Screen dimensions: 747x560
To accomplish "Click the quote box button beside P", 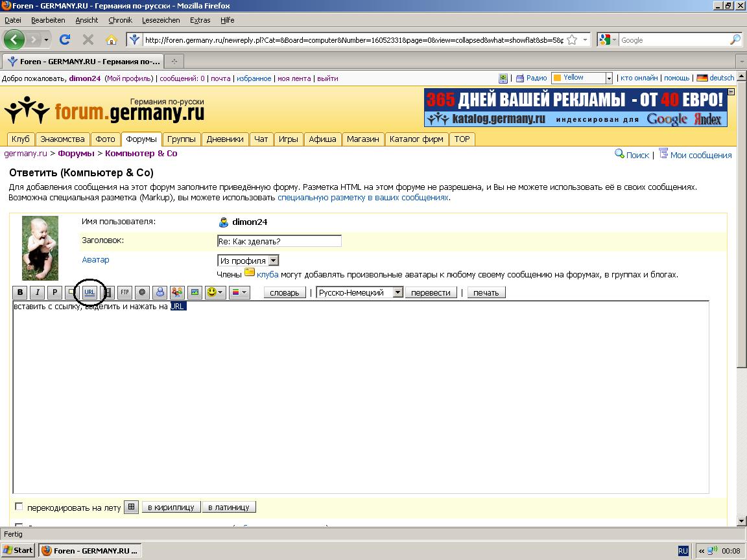I will point(71,292).
